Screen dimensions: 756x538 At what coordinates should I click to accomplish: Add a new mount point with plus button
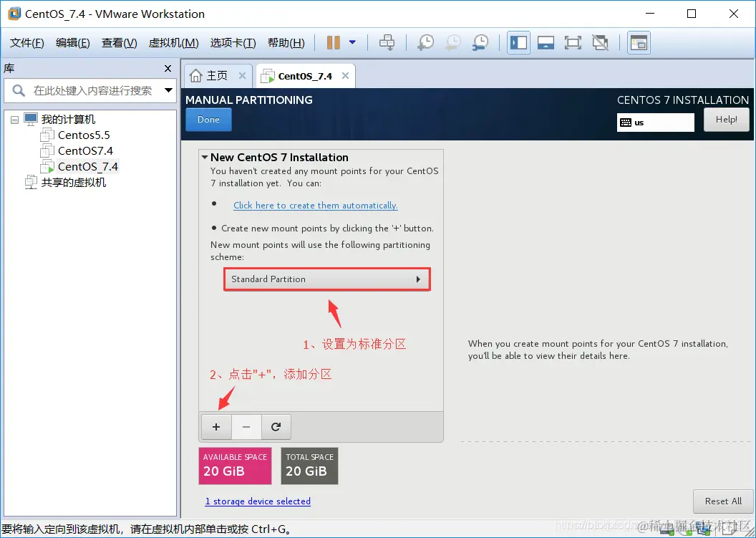tap(216, 427)
